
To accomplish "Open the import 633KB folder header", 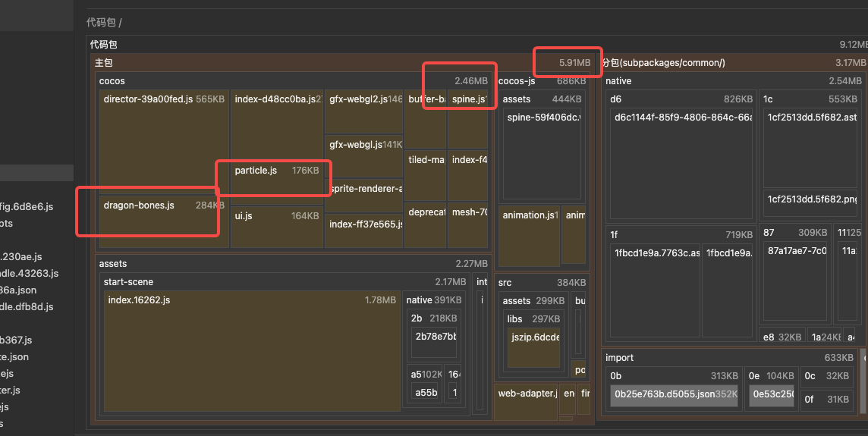I will pos(729,357).
